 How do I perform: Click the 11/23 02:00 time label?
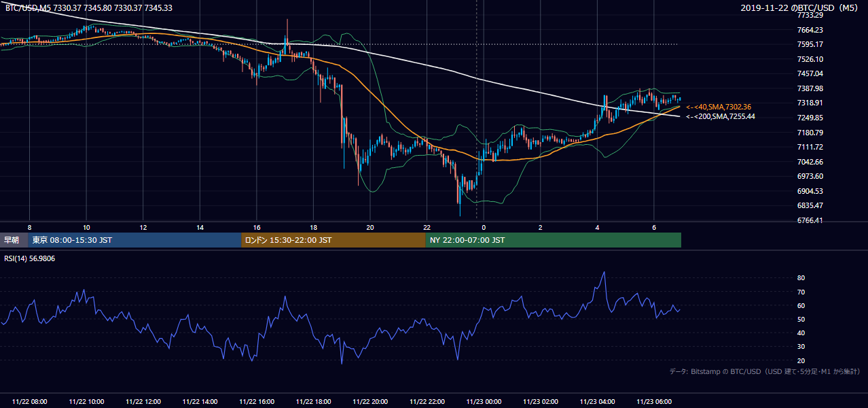[540, 402]
